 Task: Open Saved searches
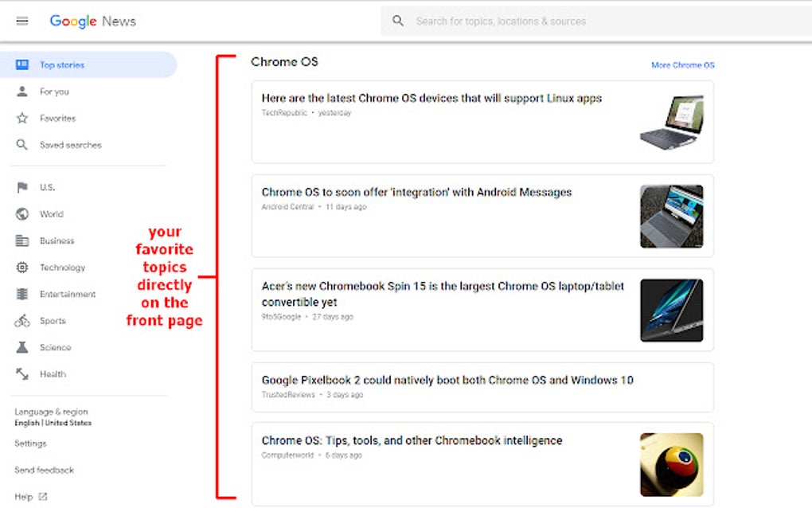70,145
